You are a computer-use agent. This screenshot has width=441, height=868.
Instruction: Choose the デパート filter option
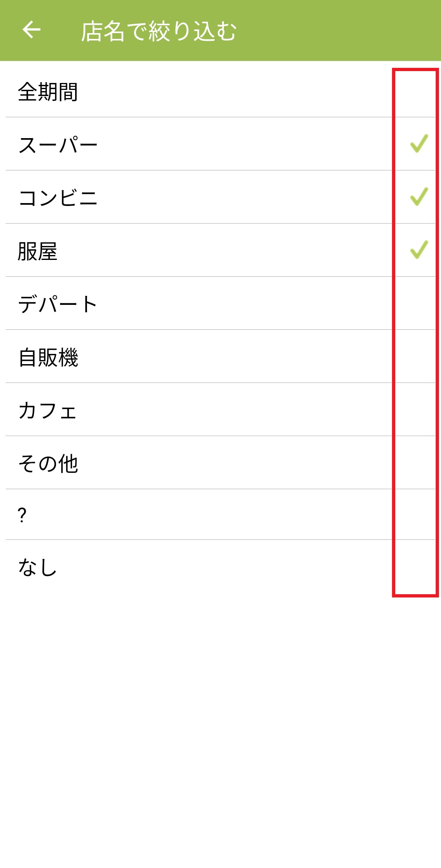58,304
